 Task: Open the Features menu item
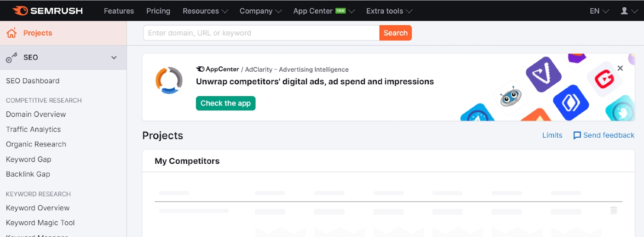[119, 11]
